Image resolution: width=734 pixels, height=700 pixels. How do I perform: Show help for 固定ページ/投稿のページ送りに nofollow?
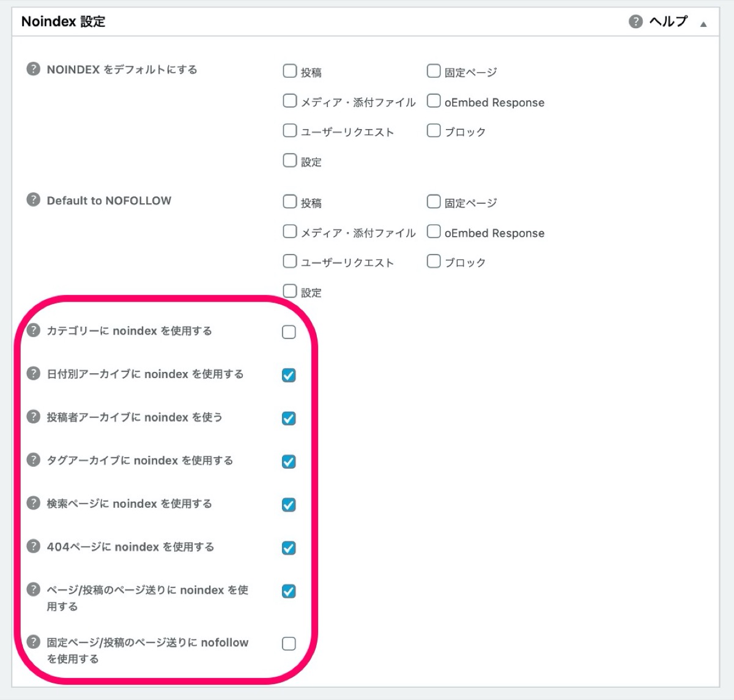[x=33, y=642]
